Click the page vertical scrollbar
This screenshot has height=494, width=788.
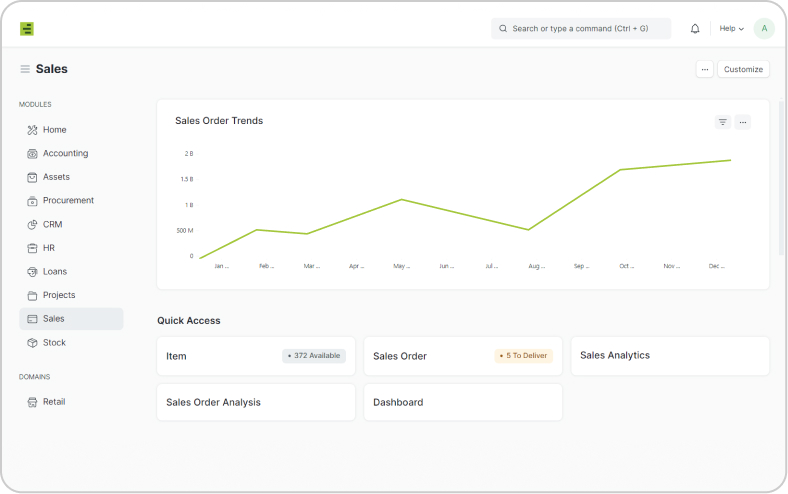coord(781,180)
